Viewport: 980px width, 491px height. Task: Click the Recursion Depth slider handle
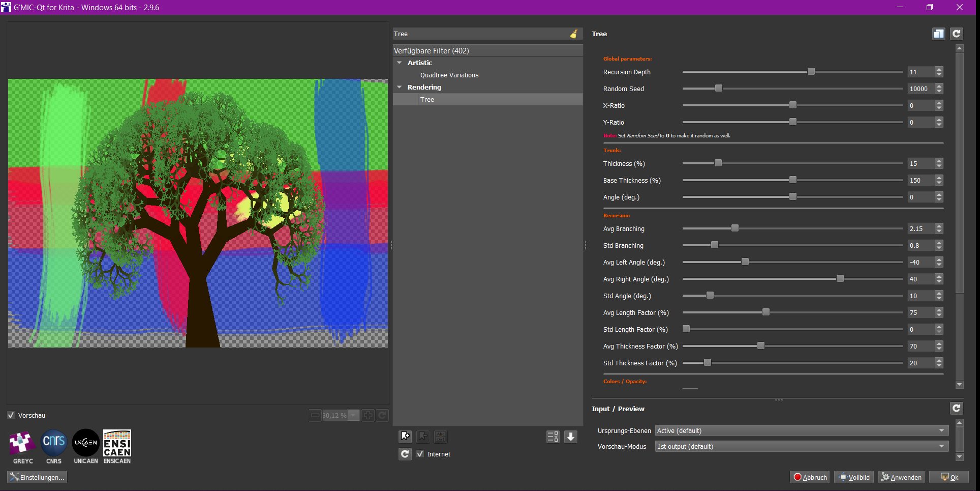[811, 72]
